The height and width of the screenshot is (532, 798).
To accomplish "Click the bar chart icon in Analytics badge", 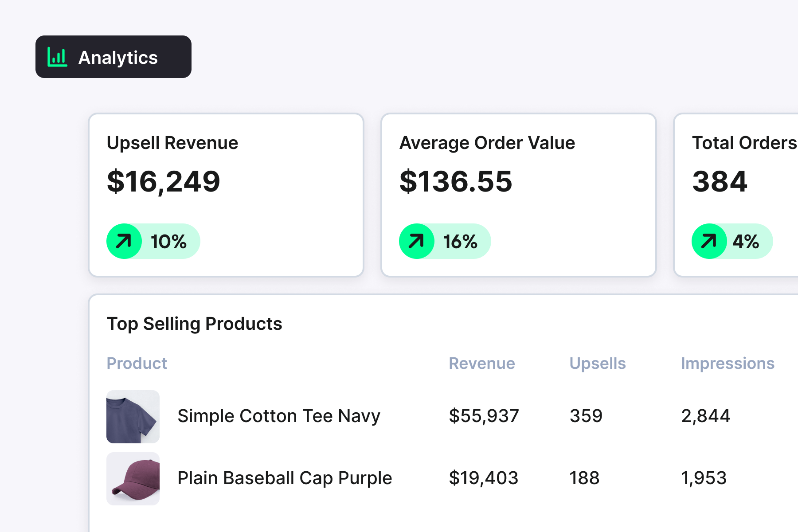I will [x=57, y=57].
